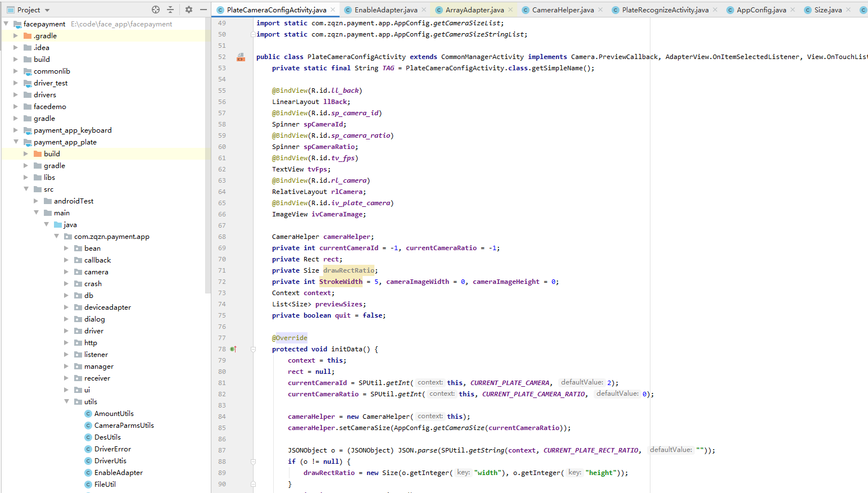868x493 pixels.
Task: Switch to ArrayAdapter.java tab
Action: [474, 10]
